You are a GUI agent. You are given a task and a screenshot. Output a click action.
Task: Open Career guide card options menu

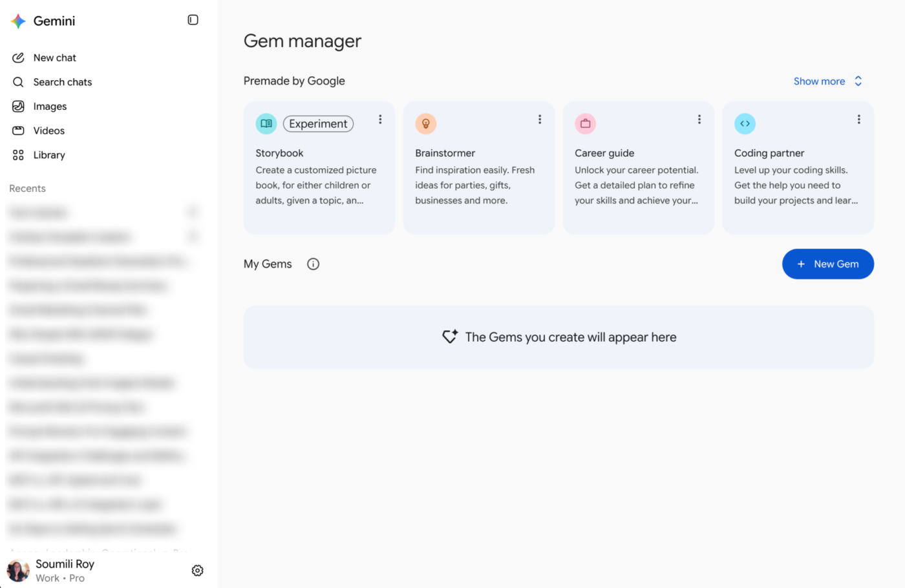pos(699,120)
